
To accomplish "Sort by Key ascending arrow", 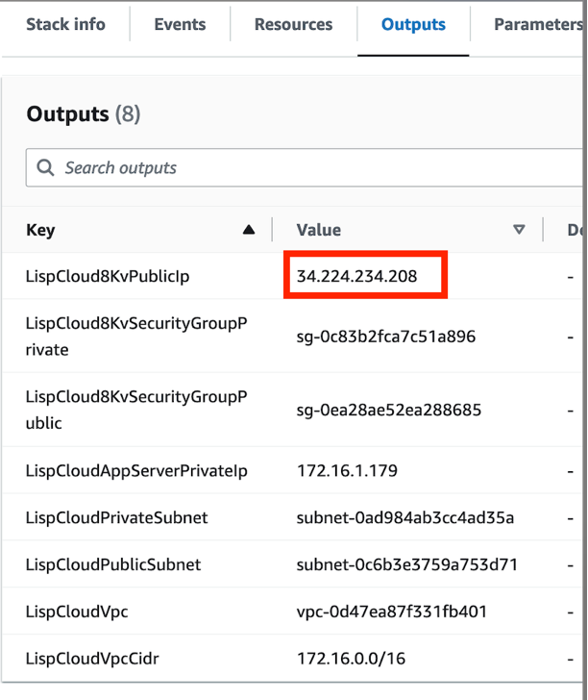I will [x=249, y=230].
